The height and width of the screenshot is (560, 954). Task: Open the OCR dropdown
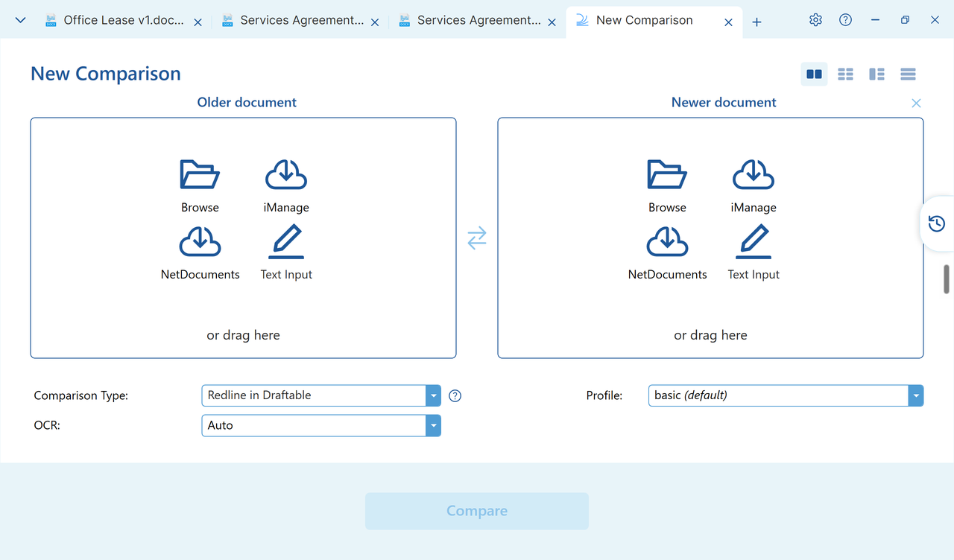pos(321,425)
